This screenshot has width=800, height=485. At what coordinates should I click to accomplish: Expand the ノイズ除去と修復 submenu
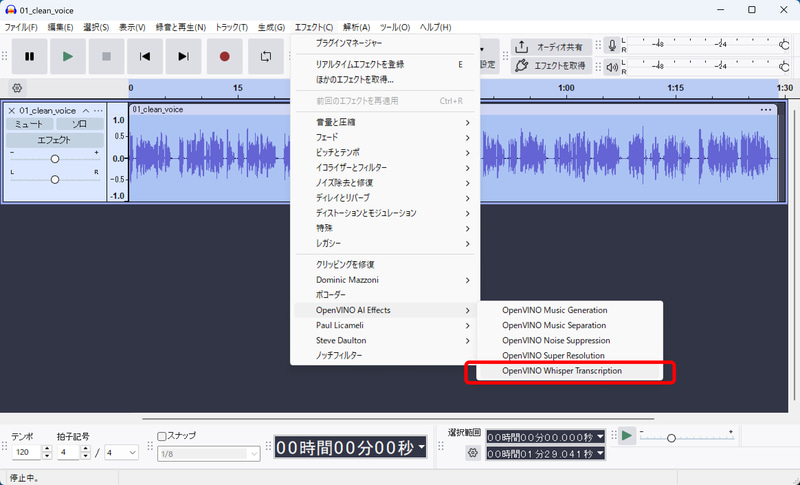[x=385, y=183]
